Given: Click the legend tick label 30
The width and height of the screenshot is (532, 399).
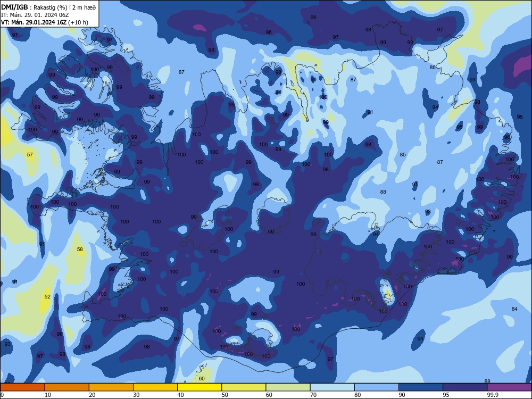Looking at the screenshot, I should (x=136, y=395).
